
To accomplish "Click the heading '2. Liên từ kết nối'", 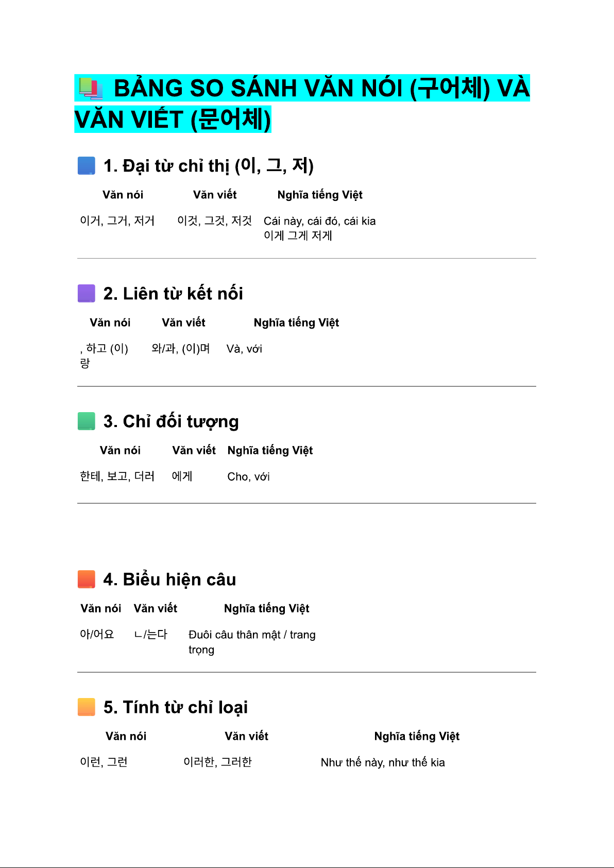I will click(x=173, y=294).
